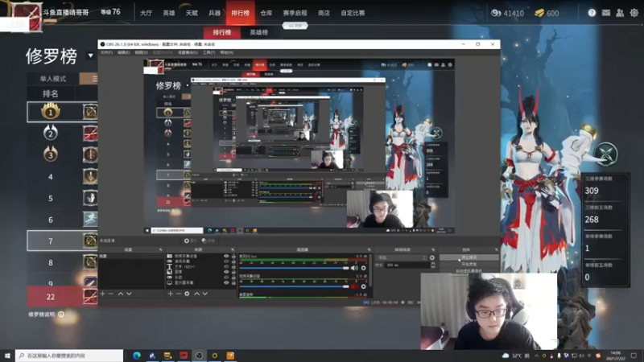Viewport: 644px width, 362px height.
Task: Move source up with arrow icon
Action: click(x=196, y=294)
